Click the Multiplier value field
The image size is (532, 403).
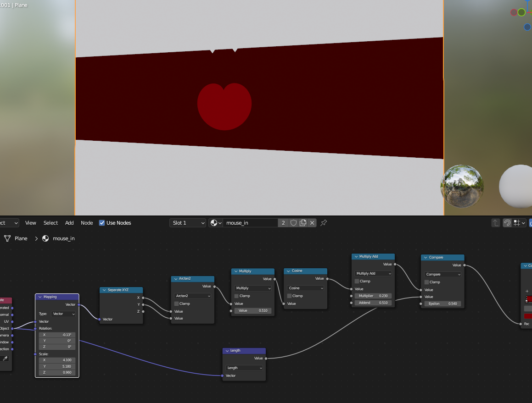pos(373,296)
